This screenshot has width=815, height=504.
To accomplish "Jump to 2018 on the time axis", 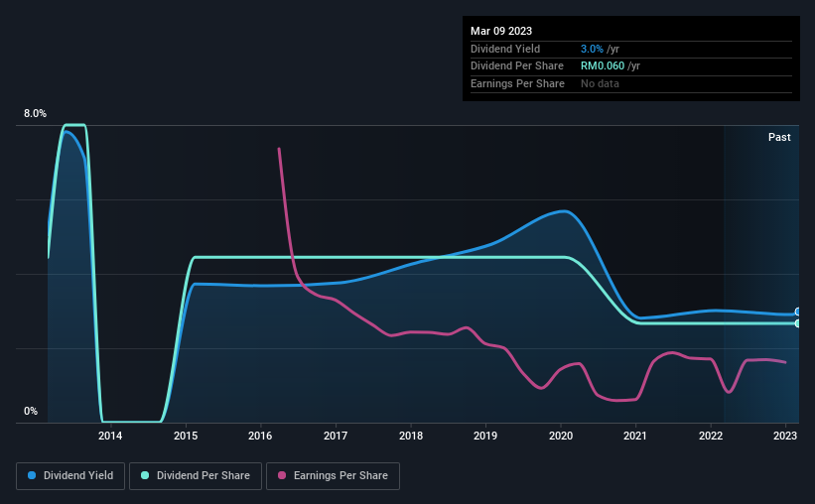I will 410,435.
